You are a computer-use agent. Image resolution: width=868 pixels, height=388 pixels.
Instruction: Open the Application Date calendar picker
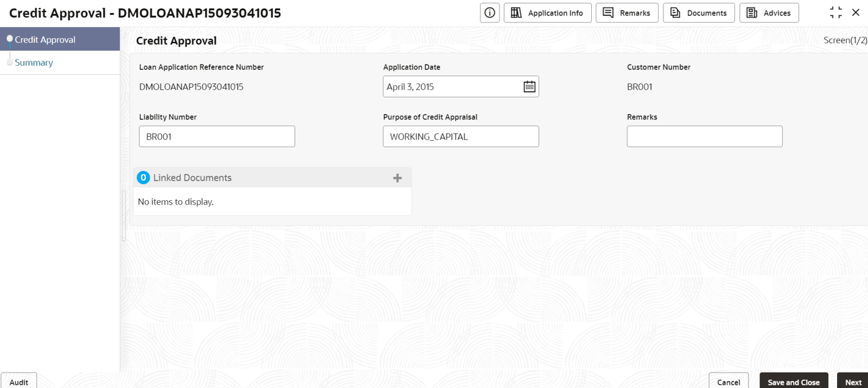click(x=529, y=87)
